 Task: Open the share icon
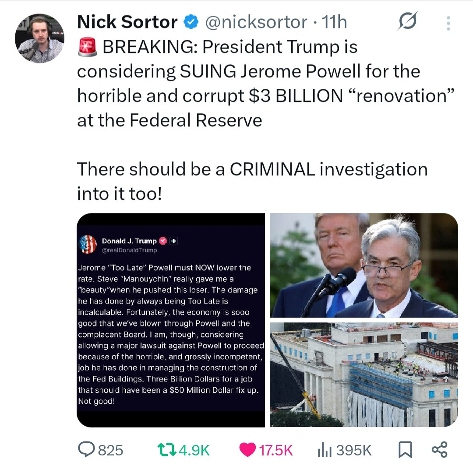pyautogui.click(x=440, y=450)
